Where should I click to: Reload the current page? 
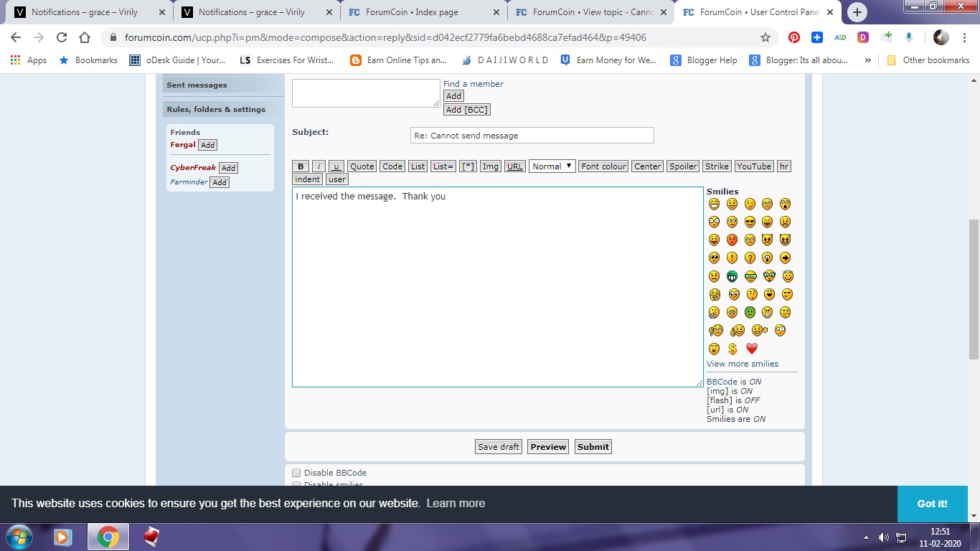pos(62,38)
